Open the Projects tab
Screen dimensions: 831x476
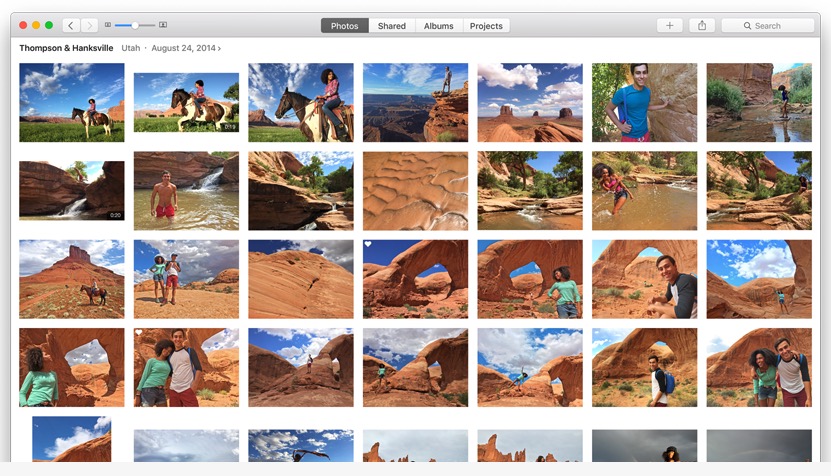[486, 25]
